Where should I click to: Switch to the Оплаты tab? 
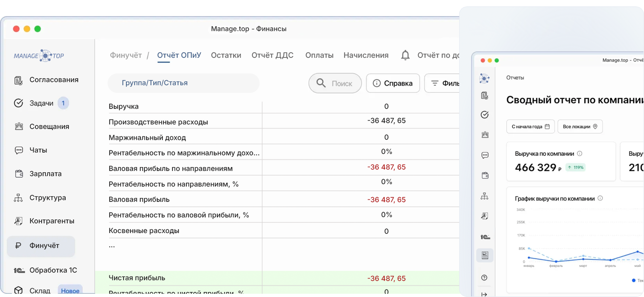click(319, 55)
